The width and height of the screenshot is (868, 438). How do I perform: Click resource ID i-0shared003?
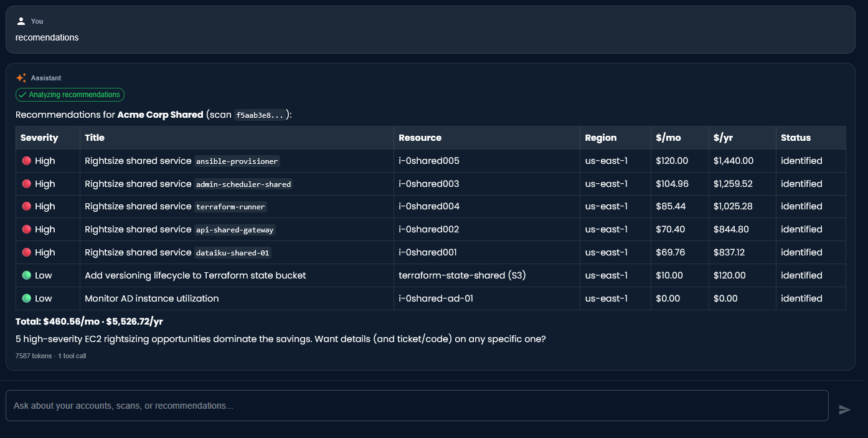click(x=429, y=184)
